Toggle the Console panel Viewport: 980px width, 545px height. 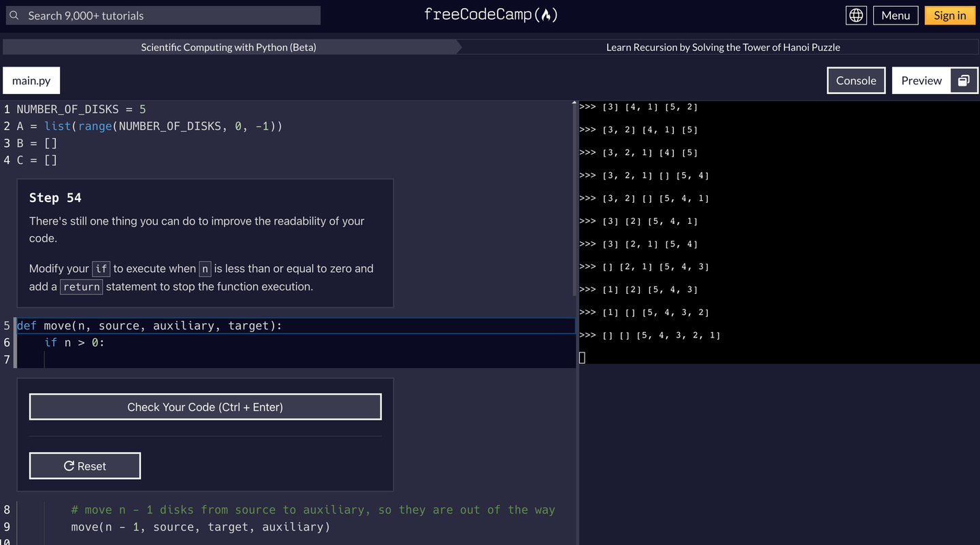pos(856,80)
